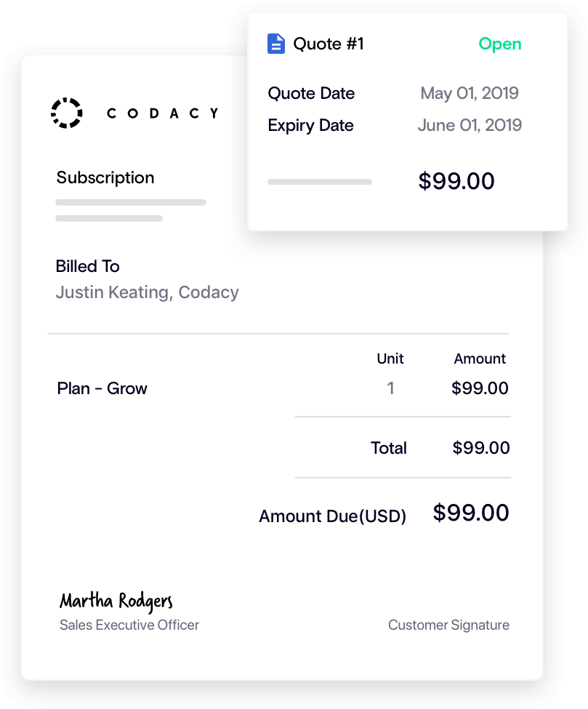
Task: Click the Open status label
Action: 500,44
